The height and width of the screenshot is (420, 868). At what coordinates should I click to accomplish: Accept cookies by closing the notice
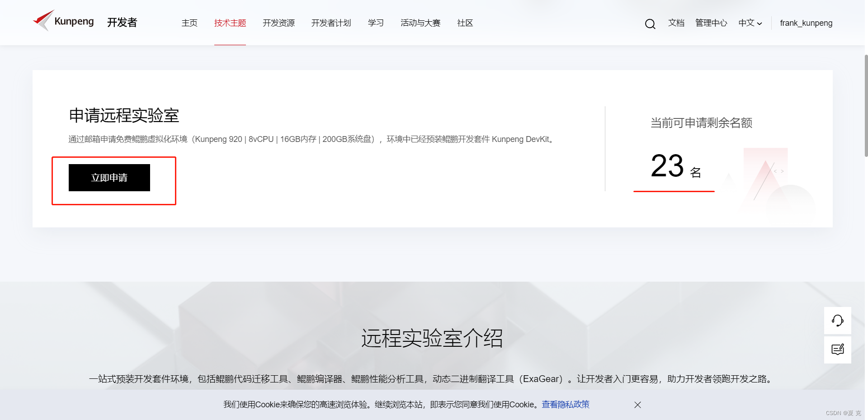click(637, 405)
